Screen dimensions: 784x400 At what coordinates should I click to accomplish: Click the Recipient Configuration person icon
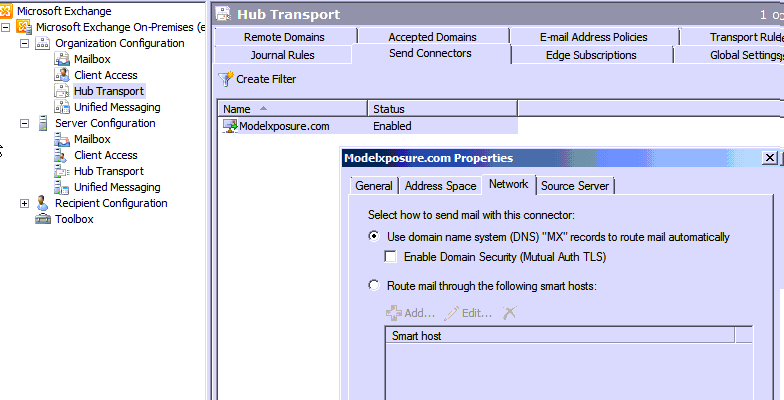[x=43, y=203]
